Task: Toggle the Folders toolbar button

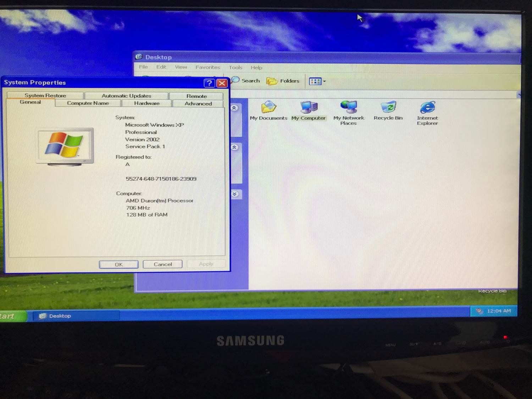Action: click(x=283, y=81)
